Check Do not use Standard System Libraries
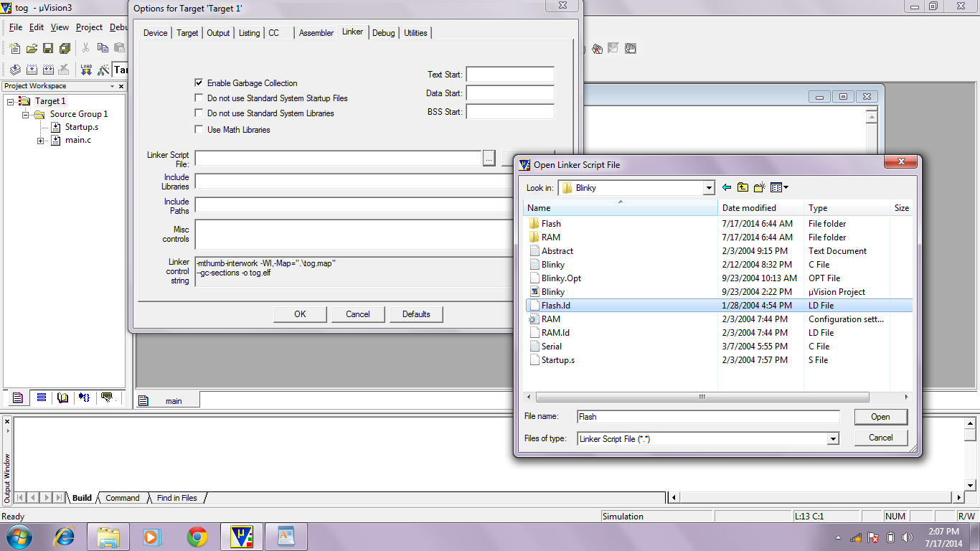980x551 pixels. [199, 113]
